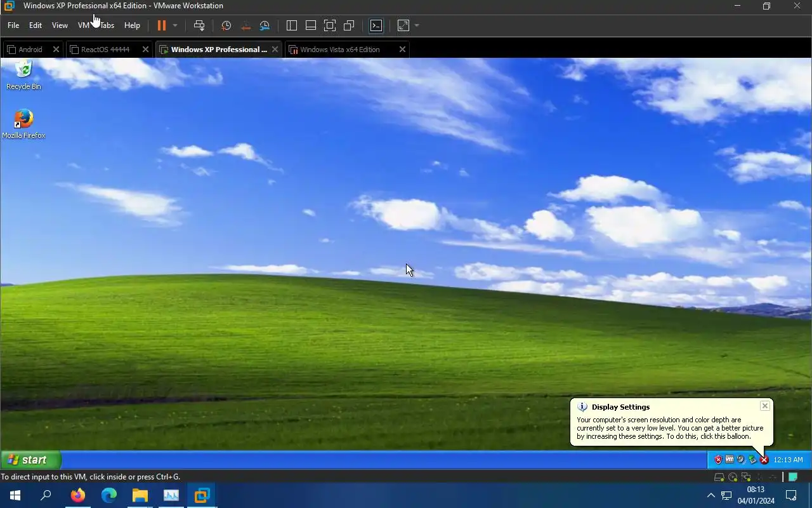
Task: Open the Tabs menu
Action: point(107,25)
